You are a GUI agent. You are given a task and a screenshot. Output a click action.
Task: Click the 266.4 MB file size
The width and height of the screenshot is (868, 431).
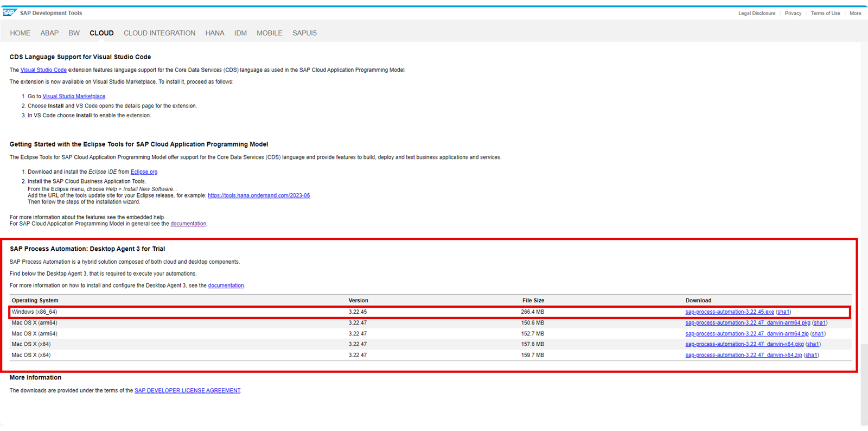(x=533, y=312)
